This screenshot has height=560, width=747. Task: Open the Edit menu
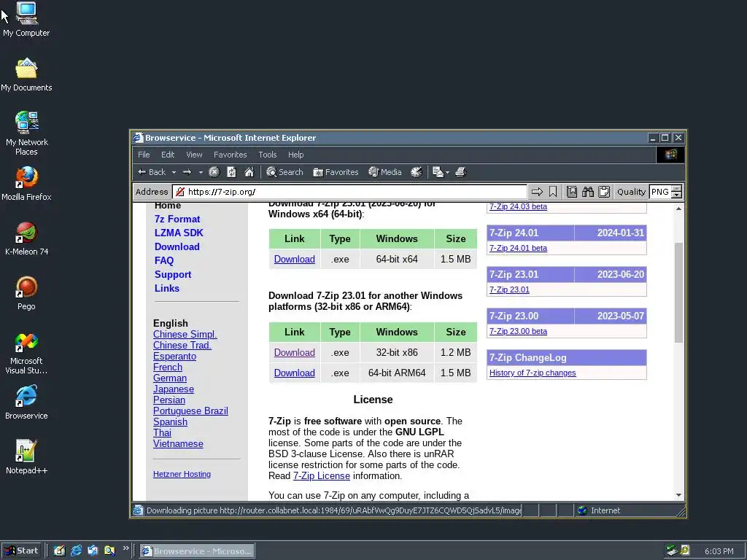coord(168,155)
